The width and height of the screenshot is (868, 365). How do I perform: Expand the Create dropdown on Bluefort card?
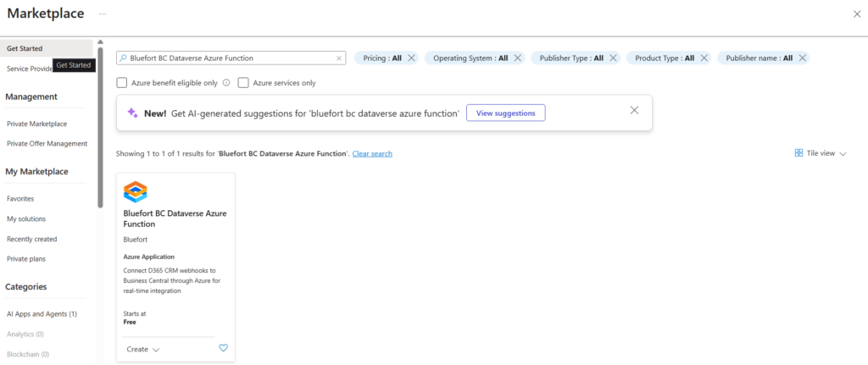(142, 349)
